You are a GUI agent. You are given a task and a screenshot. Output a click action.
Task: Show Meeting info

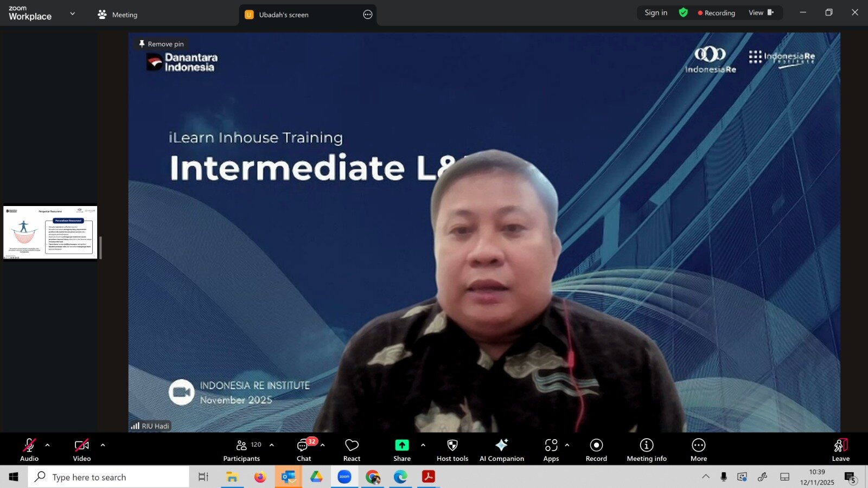click(x=646, y=450)
